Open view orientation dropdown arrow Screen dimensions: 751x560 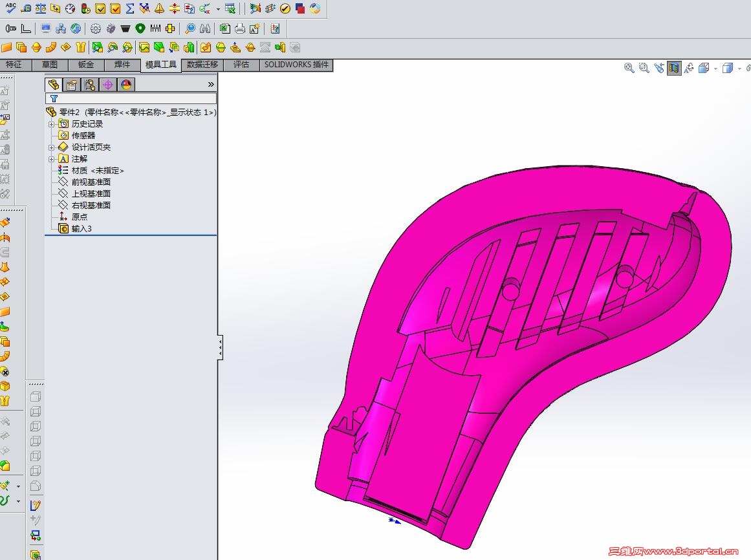click(715, 69)
